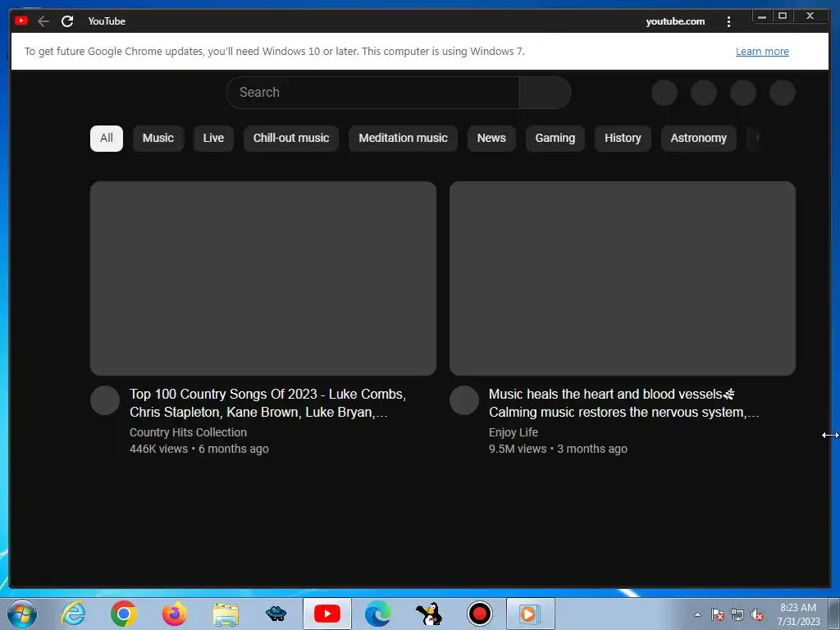
Task: Open the penguin taskbar app
Action: point(428,614)
